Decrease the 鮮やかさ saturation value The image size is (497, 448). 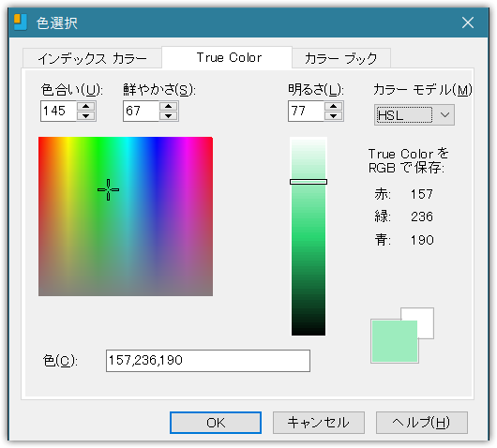pos(168,115)
